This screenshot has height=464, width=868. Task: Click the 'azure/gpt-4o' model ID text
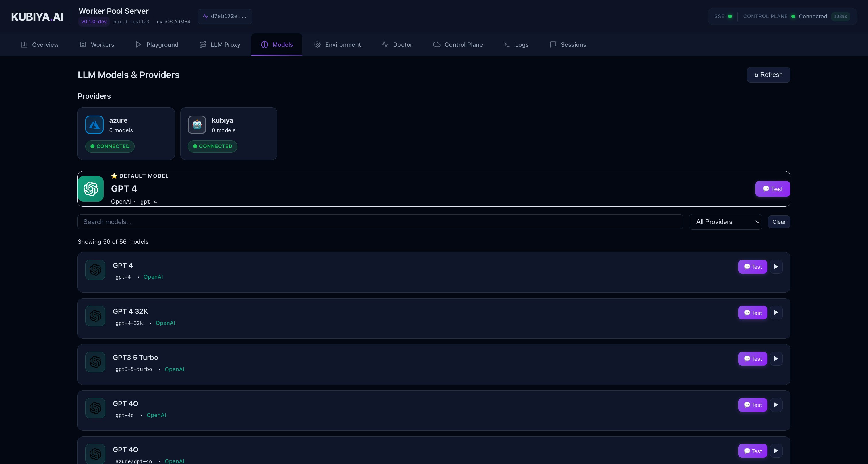click(134, 461)
